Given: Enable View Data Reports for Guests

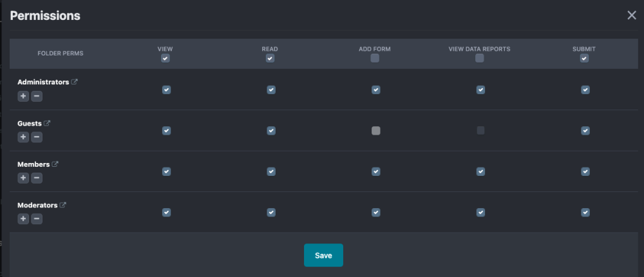Looking at the screenshot, I should [480, 130].
